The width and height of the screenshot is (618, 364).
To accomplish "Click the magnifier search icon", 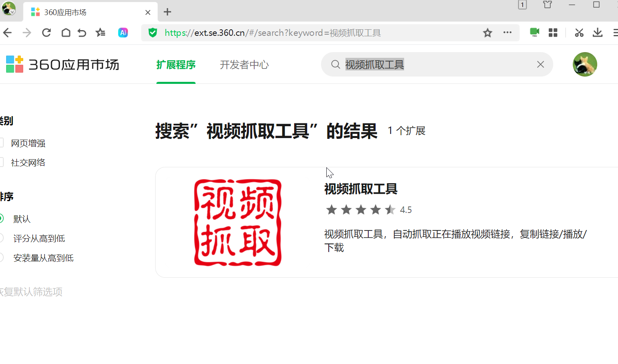I will tap(335, 64).
